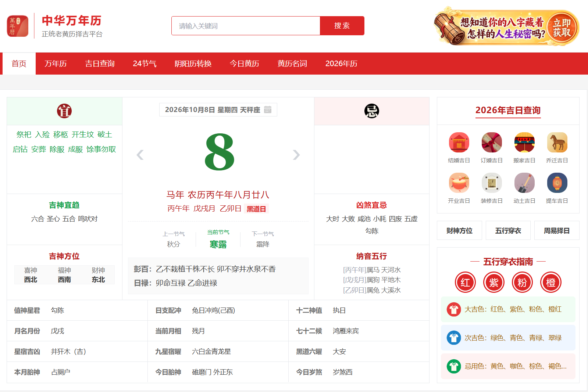Select the red 红 color circle
Viewport: 588px width, 392px height.
(465, 283)
